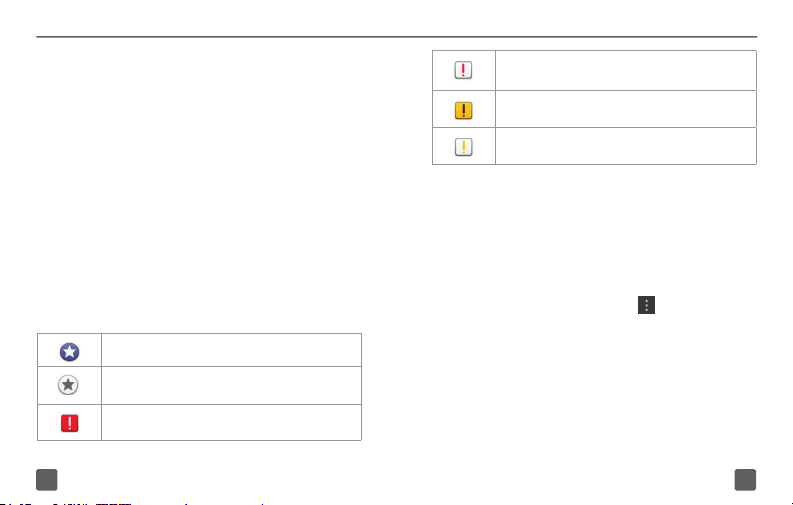Screen dimensions: 793x505
Task: Click the gray square at bottom right
Action: [745, 480]
